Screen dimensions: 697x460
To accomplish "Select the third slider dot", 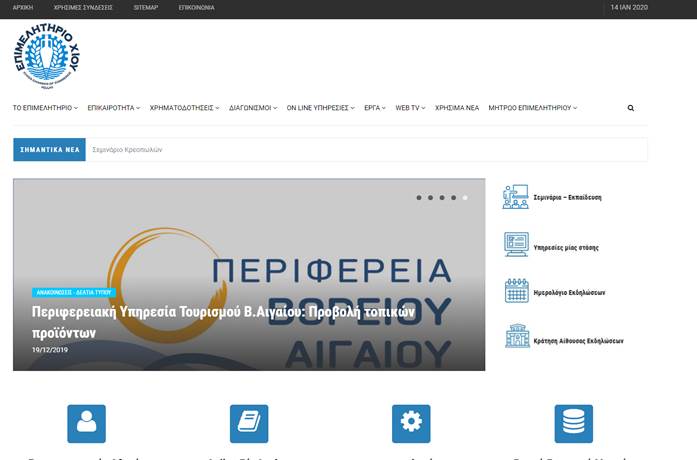I will 442,198.
